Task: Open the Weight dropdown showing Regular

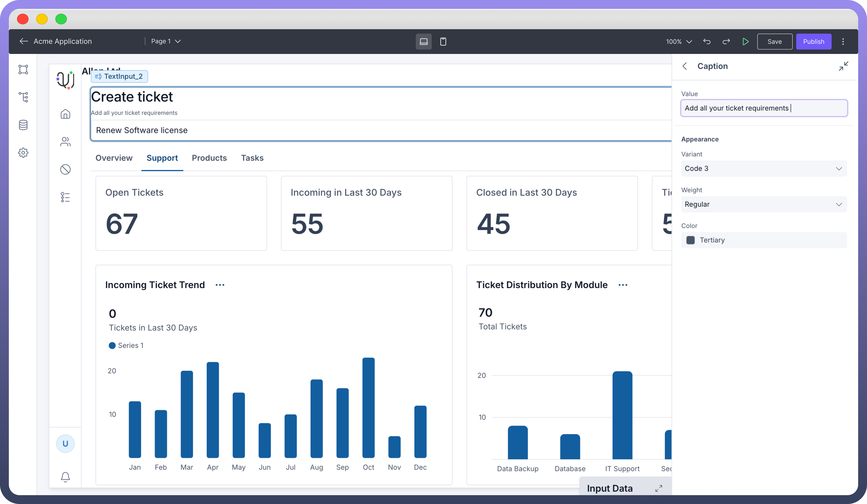Action: coord(764,204)
